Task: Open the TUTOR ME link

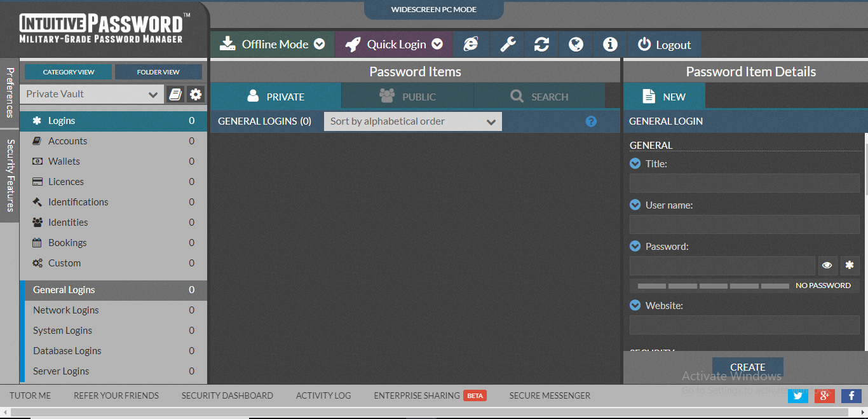Action: [30, 395]
